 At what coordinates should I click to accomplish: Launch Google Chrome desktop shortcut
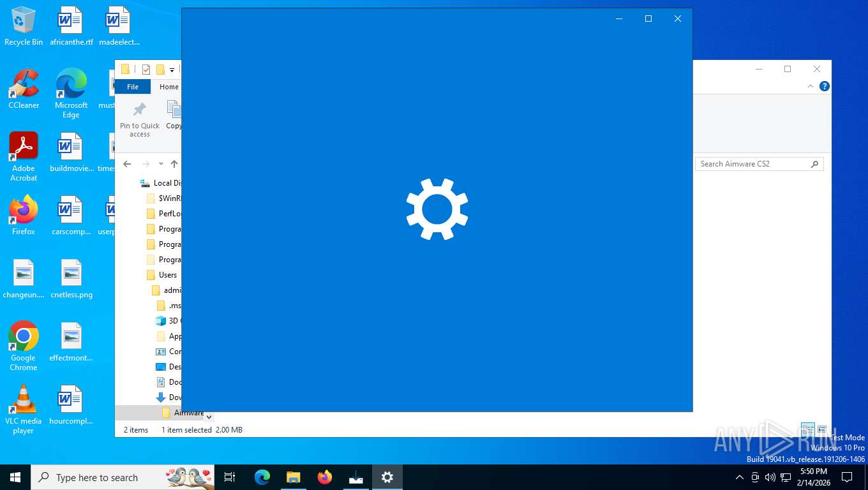(x=24, y=346)
